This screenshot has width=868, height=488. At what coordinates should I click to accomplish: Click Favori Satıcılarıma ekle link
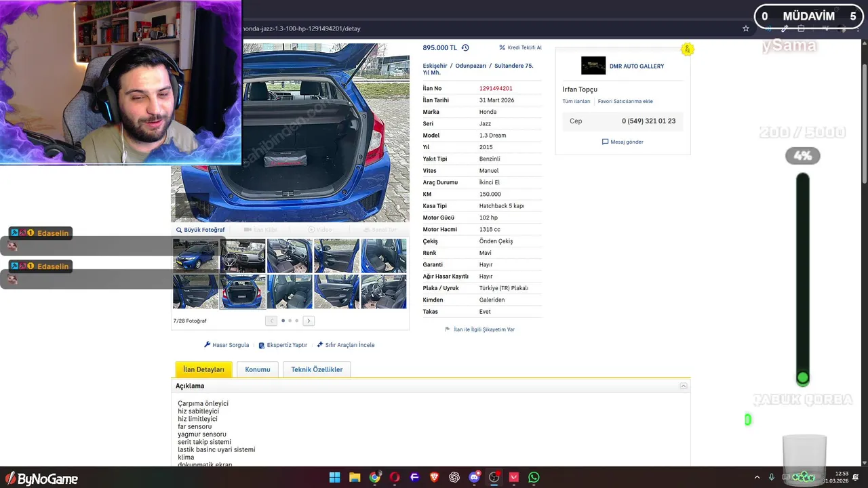click(625, 101)
